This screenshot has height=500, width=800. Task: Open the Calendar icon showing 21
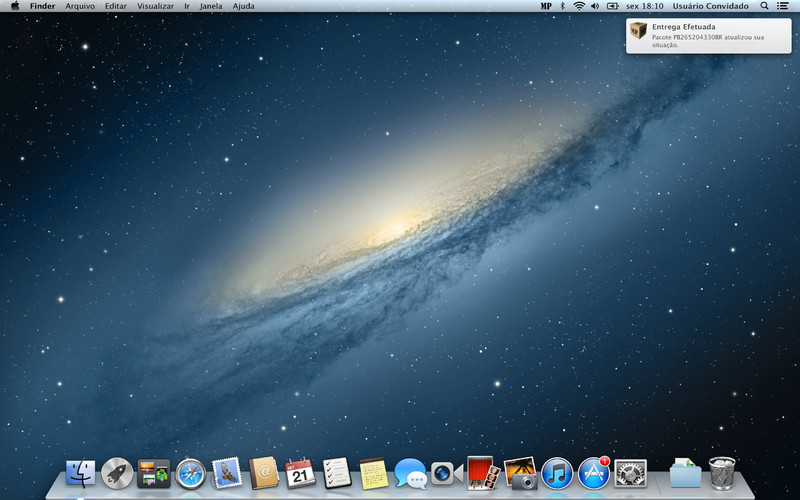[300, 473]
